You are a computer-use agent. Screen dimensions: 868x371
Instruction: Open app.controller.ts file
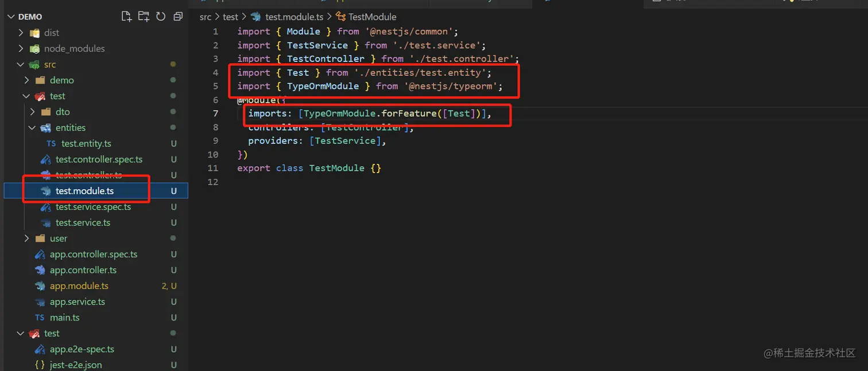pyautogui.click(x=83, y=270)
